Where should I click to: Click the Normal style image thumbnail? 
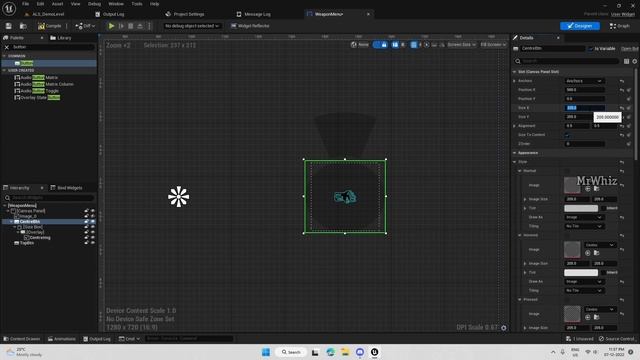[x=572, y=185]
